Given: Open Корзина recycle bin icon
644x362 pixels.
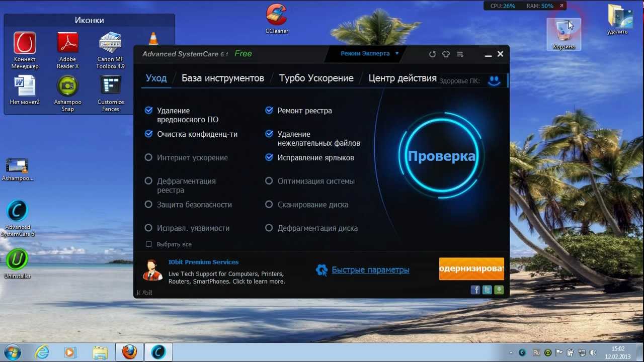Looking at the screenshot, I should (x=563, y=34).
